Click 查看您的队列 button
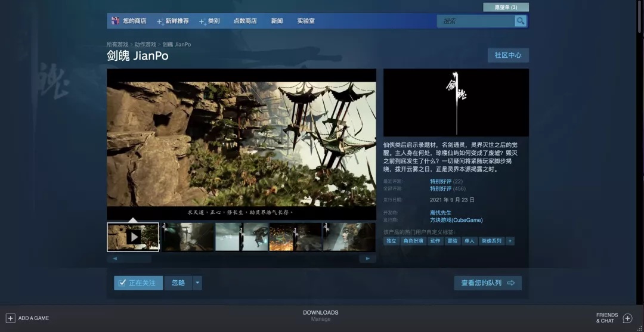Viewport: 644px width, 332px height. [488, 283]
